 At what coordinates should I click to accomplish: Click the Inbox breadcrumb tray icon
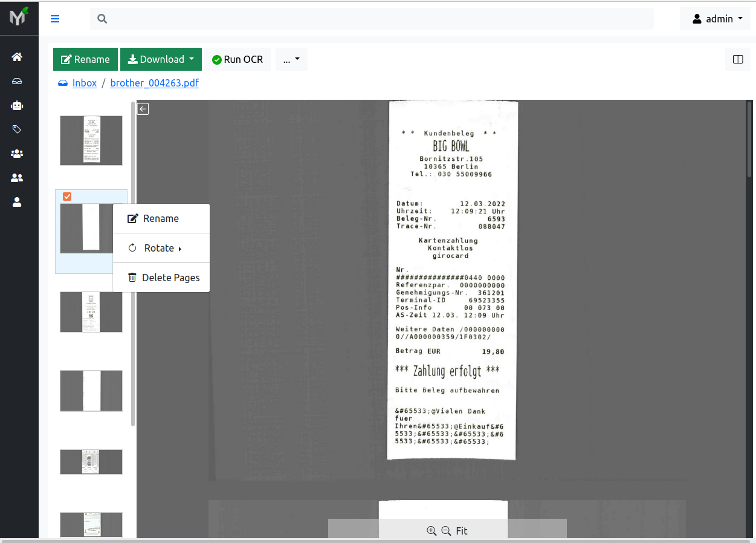point(63,83)
